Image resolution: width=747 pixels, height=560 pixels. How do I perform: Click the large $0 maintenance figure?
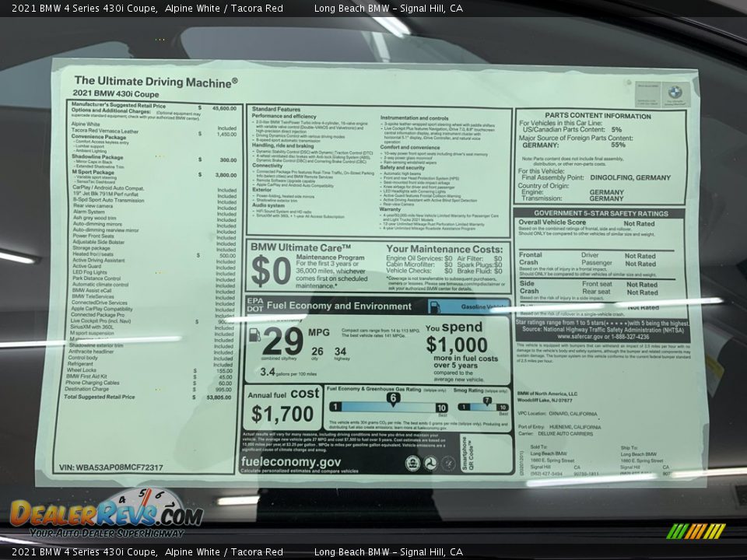click(x=271, y=271)
